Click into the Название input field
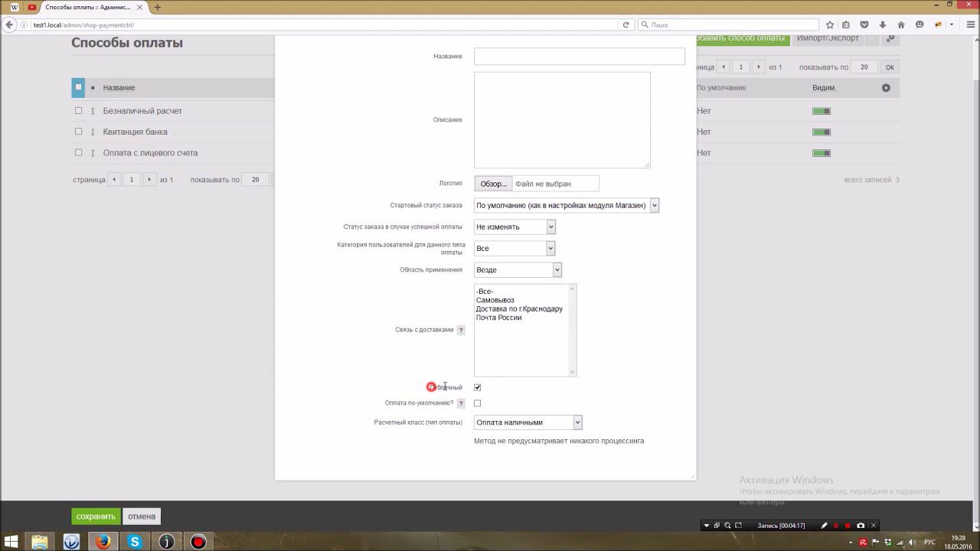 (x=580, y=57)
